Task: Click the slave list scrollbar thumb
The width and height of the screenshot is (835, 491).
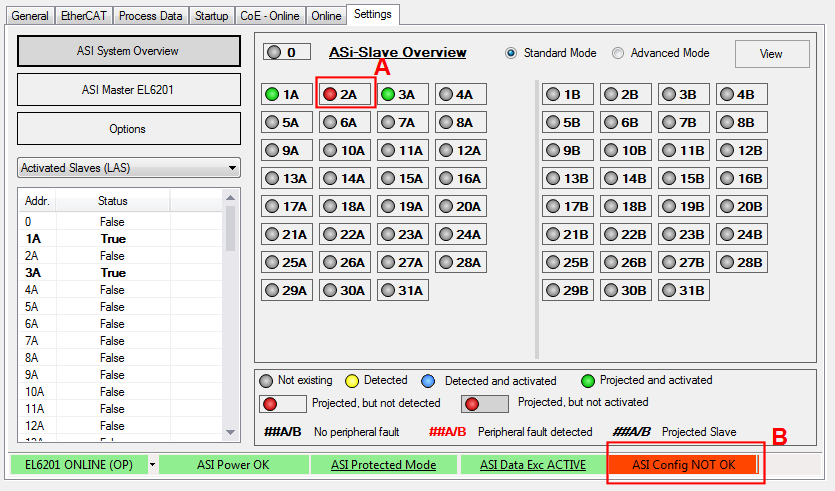Action: (x=230, y=228)
